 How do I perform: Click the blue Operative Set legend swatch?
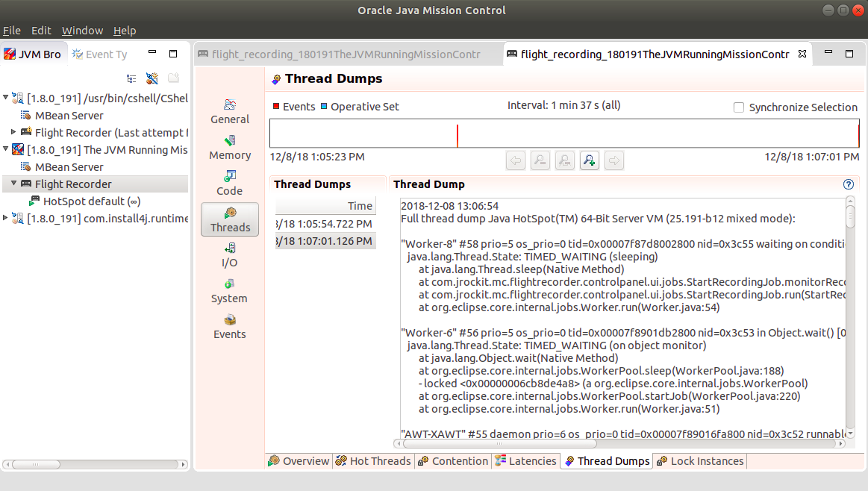(x=325, y=106)
